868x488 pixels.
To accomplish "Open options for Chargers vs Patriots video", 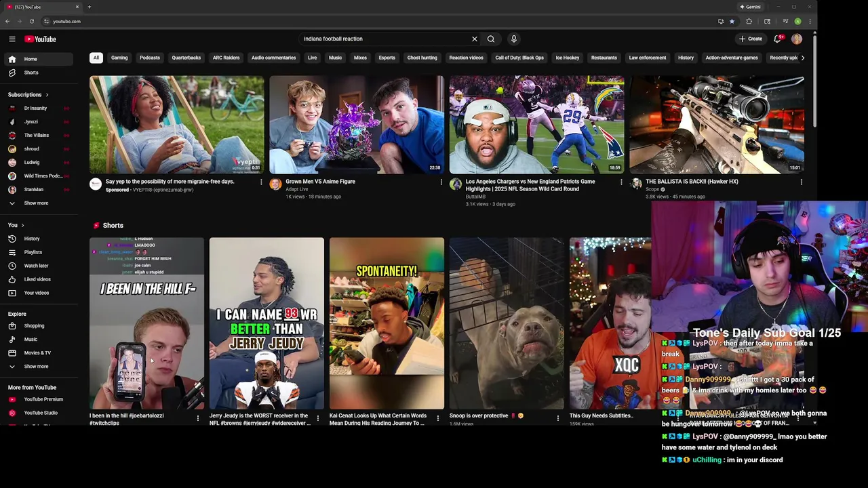I will pyautogui.click(x=621, y=182).
